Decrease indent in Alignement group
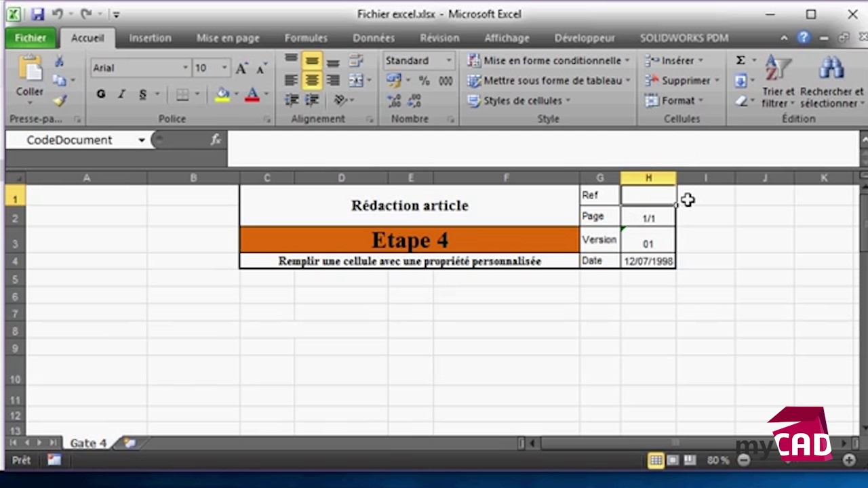The width and height of the screenshot is (868, 488). (x=292, y=100)
